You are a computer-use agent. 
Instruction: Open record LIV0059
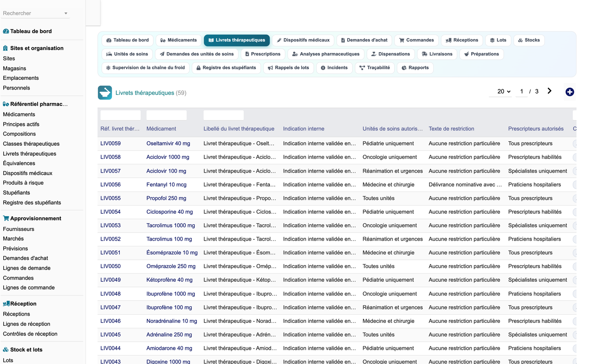point(110,143)
